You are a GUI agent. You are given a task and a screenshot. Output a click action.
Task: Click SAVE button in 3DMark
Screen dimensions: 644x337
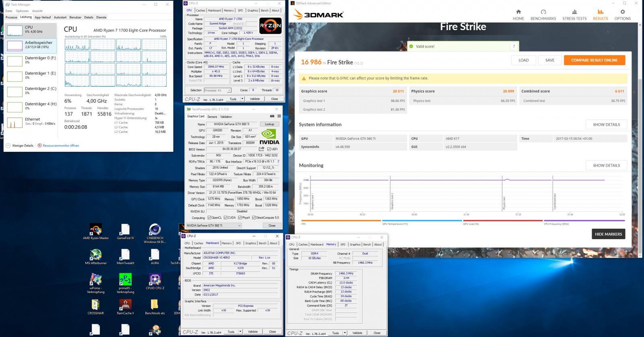click(550, 60)
